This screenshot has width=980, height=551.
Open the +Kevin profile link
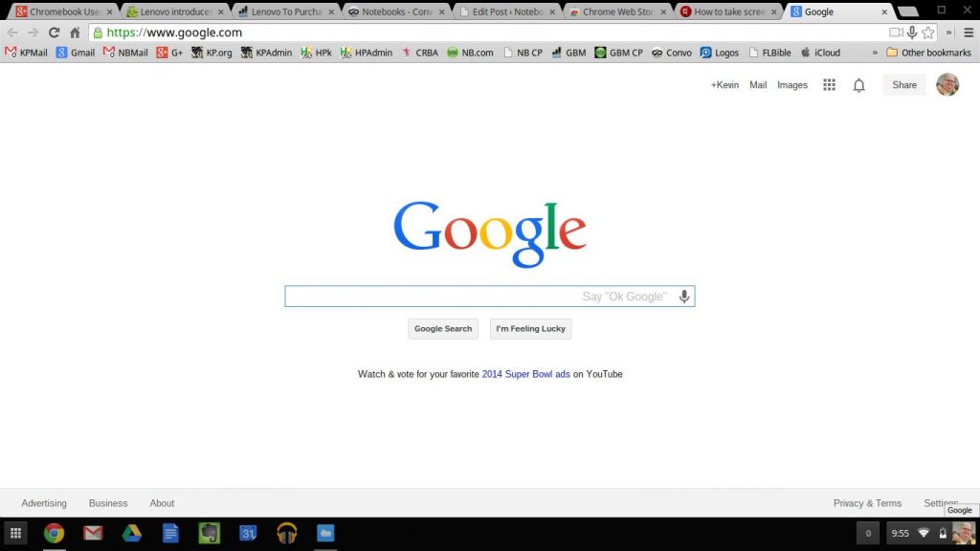point(724,85)
